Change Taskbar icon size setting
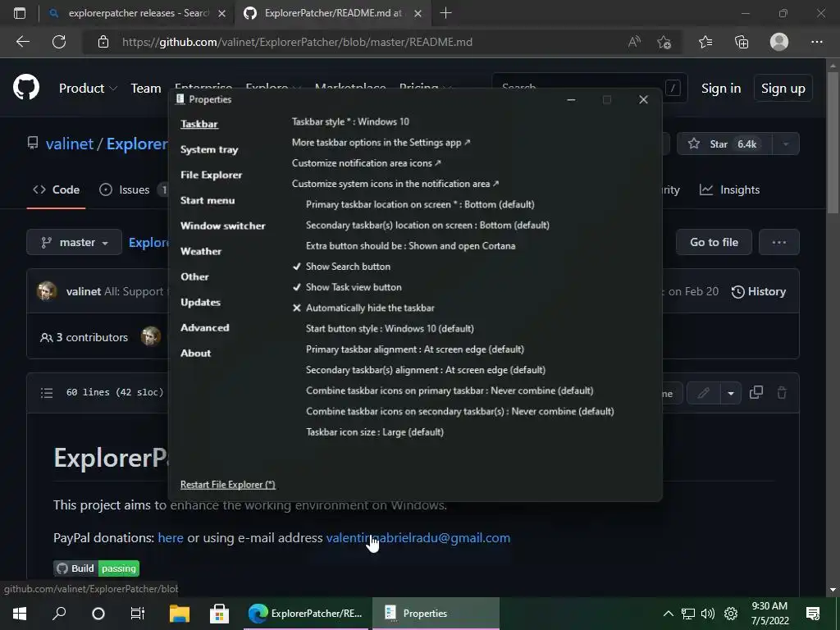 pyautogui.click(x=374, y=431)
